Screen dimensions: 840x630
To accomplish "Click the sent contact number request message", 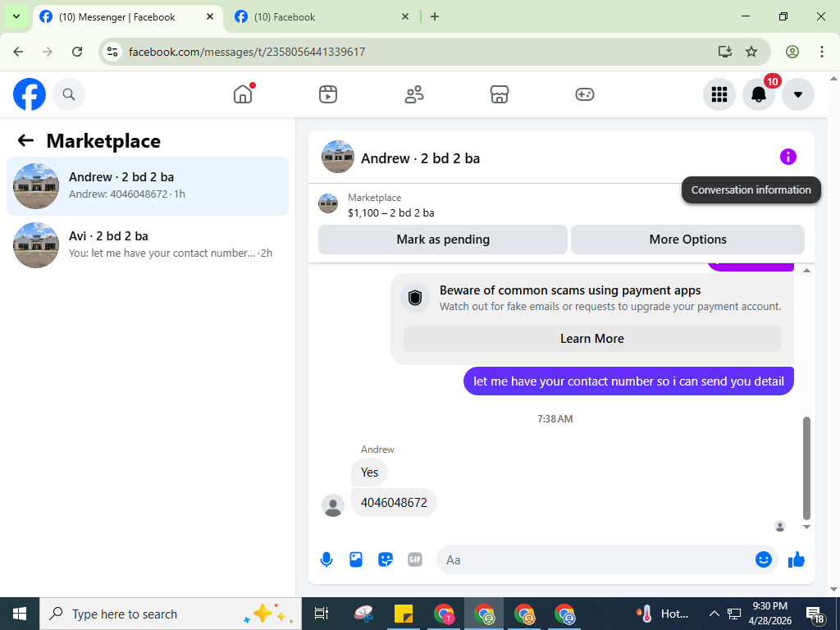I will 628,381.
